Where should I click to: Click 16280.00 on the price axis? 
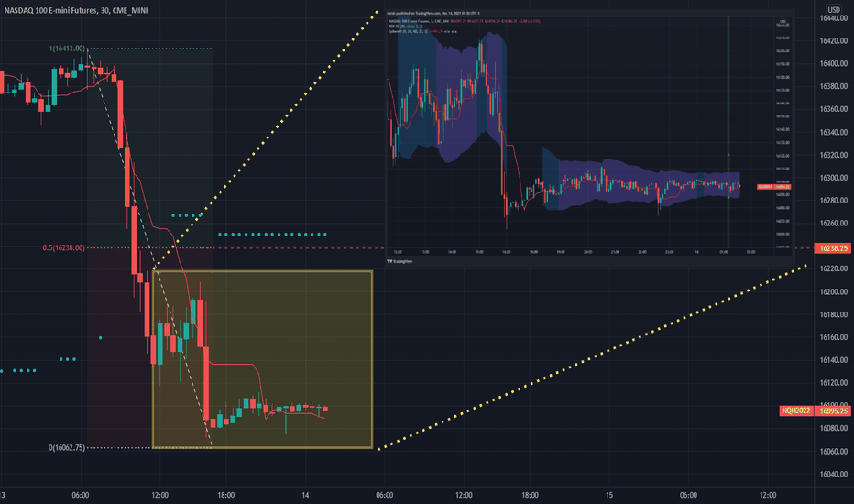pos(833,200)
